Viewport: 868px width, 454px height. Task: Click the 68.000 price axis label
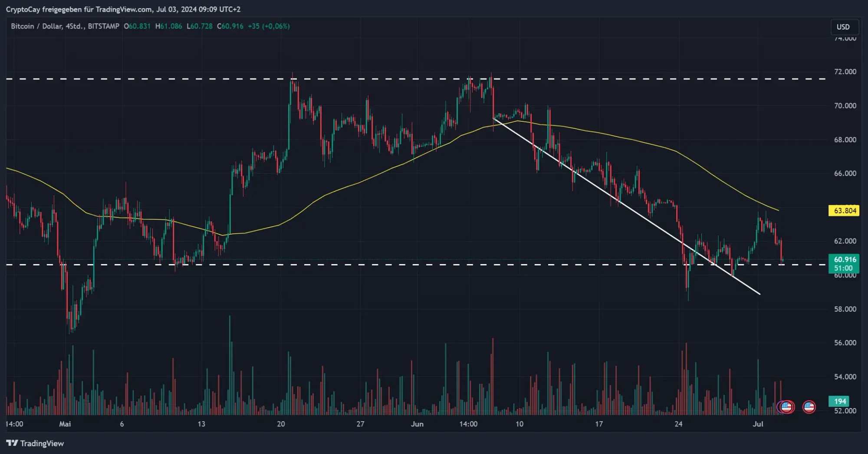click(845, 140)
